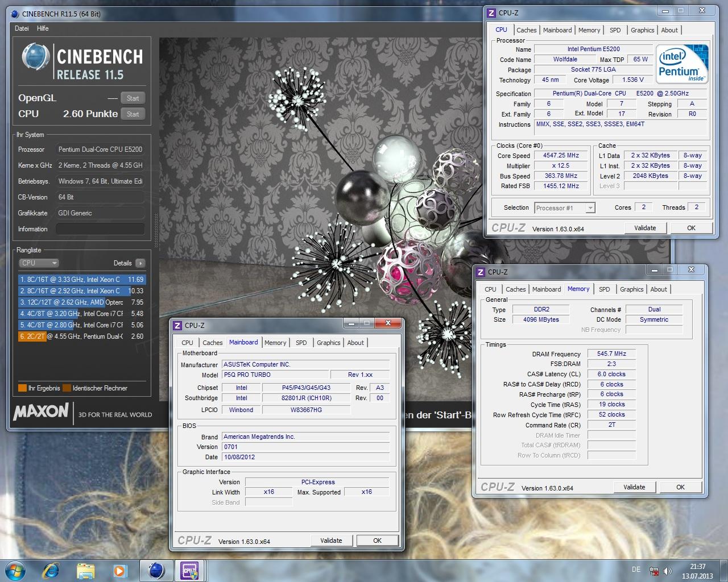Click the BIOS Date value 10/08/2012
This screenshot has width=728, height=582.
[x=306, y=457]
